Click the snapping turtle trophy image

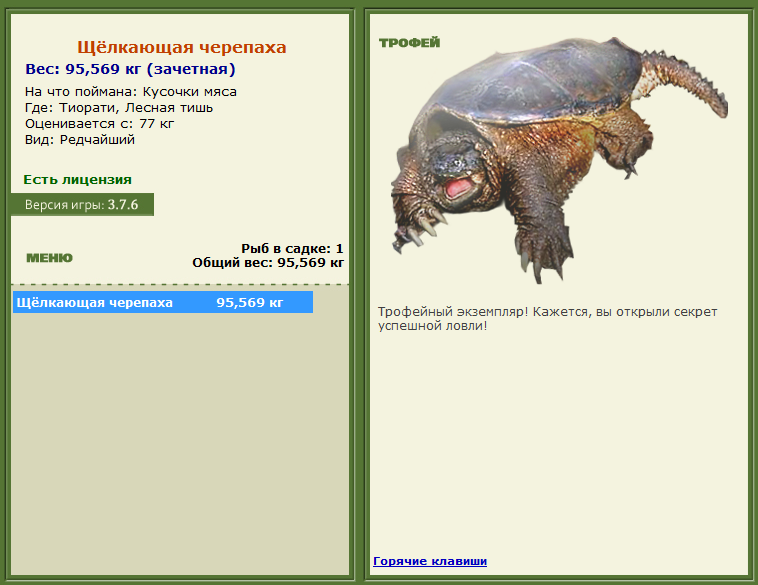pyautogui.click(x=559, y=160)
